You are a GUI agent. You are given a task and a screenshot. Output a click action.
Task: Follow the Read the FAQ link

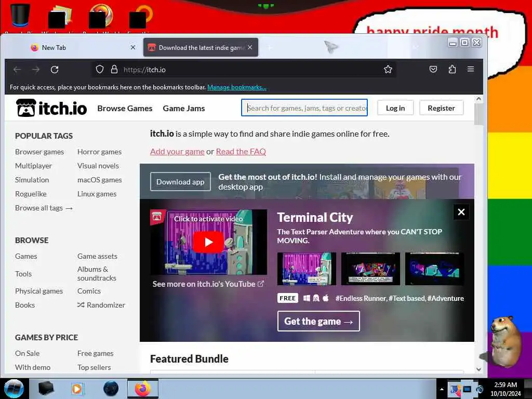pyautogui.click(x=241, y=151)
